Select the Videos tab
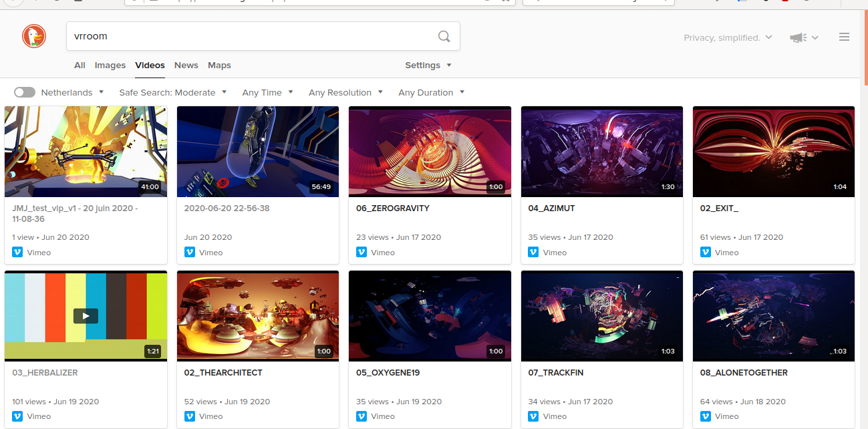This screenshot has height=429, width=868. [x=150, y=65]
